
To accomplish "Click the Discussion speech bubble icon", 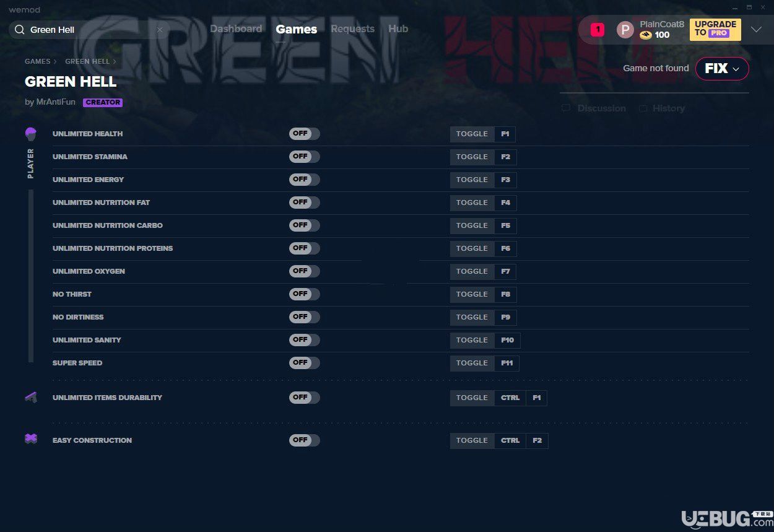I will (x=566, y=108).
